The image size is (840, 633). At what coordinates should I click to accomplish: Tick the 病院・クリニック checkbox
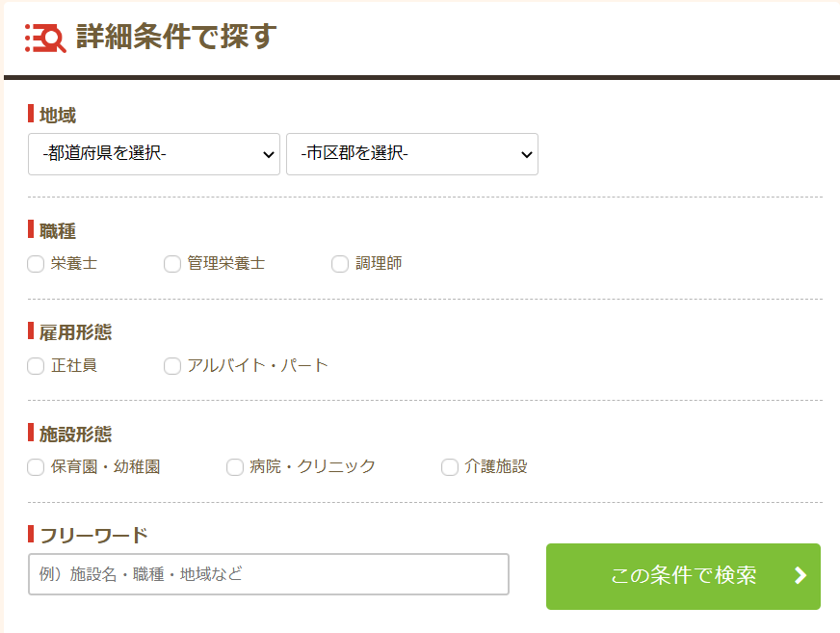click(x=235, y=467)
